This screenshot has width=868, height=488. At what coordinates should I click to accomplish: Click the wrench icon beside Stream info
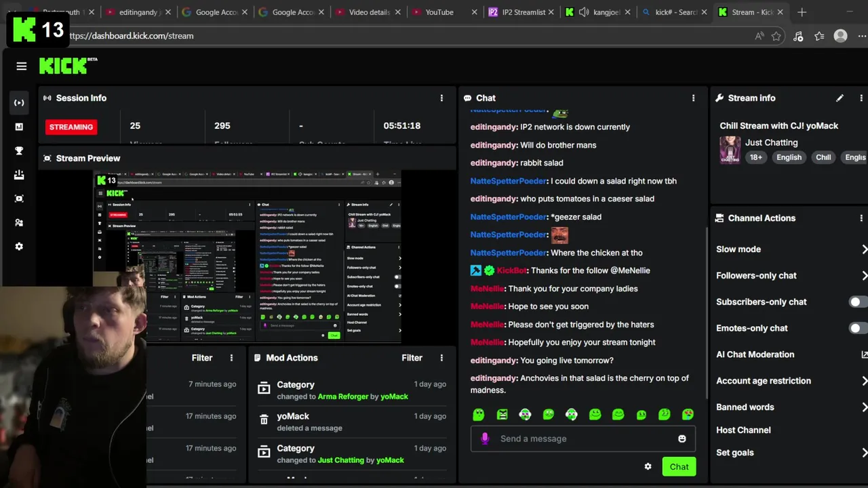[x=720, y=98]
